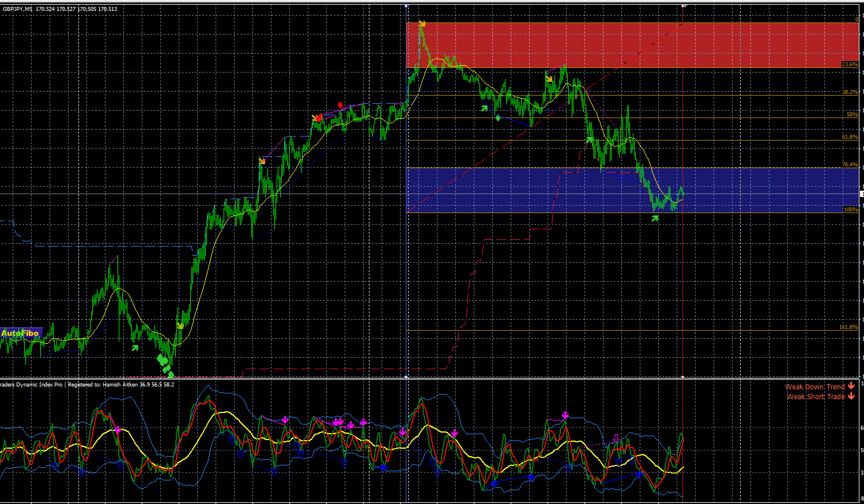This screenshot has width=864, height=504.
Task: Click the 76.4% Fibonacci level label
Action: [x=850, y=165]
